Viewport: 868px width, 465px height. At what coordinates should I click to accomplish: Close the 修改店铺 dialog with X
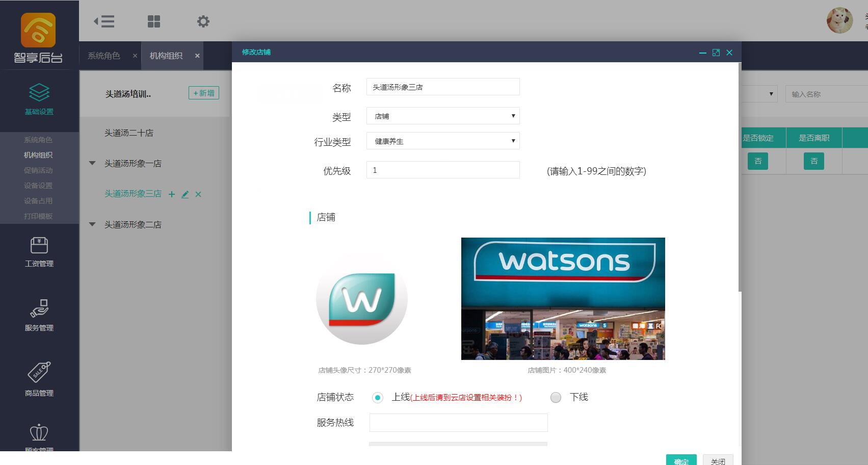[729, 53]
